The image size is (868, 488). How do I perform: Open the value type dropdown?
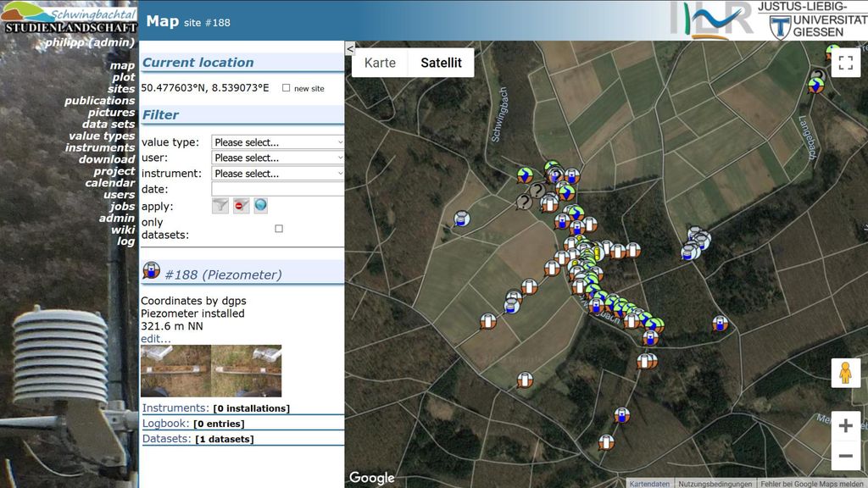[278, 142]
